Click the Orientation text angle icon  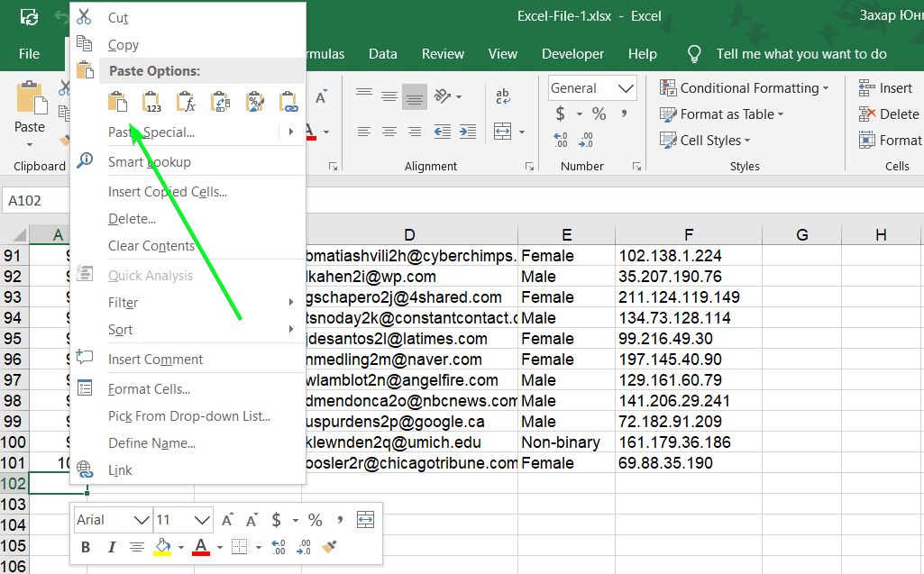click(444, 96)
